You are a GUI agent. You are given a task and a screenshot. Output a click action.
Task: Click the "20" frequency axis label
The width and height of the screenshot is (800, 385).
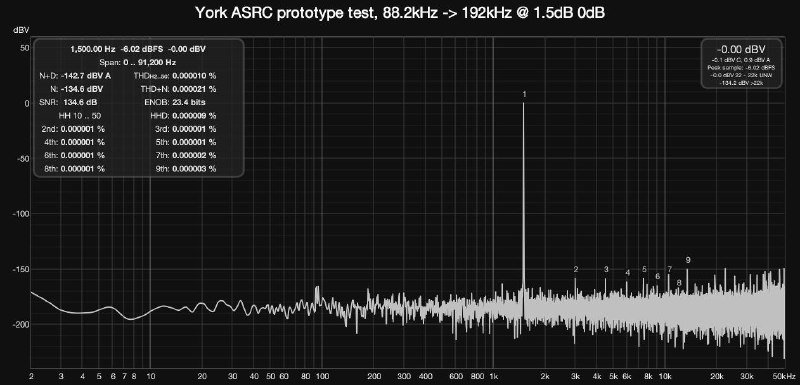point(202,376)
